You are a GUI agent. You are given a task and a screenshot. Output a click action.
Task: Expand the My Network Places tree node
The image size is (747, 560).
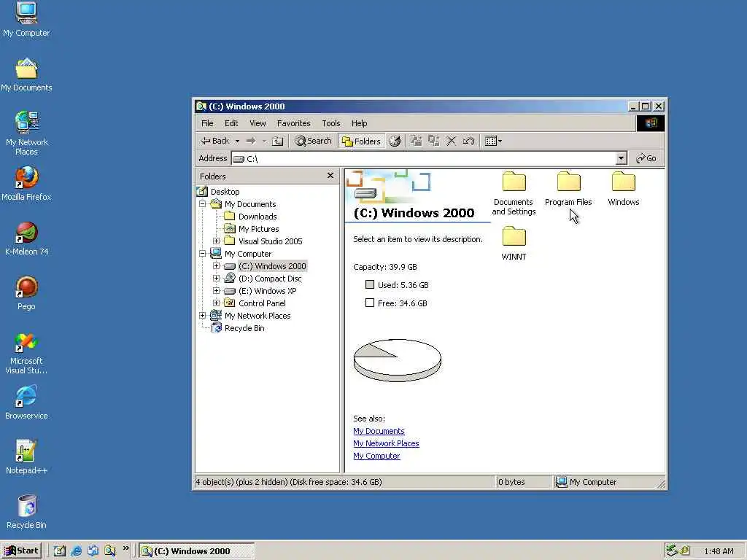point(203,315)
